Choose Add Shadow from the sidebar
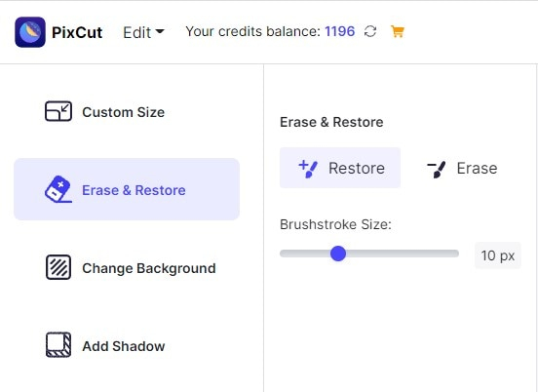The width and height of the screenshot is (538, 392). pos(127,345)
